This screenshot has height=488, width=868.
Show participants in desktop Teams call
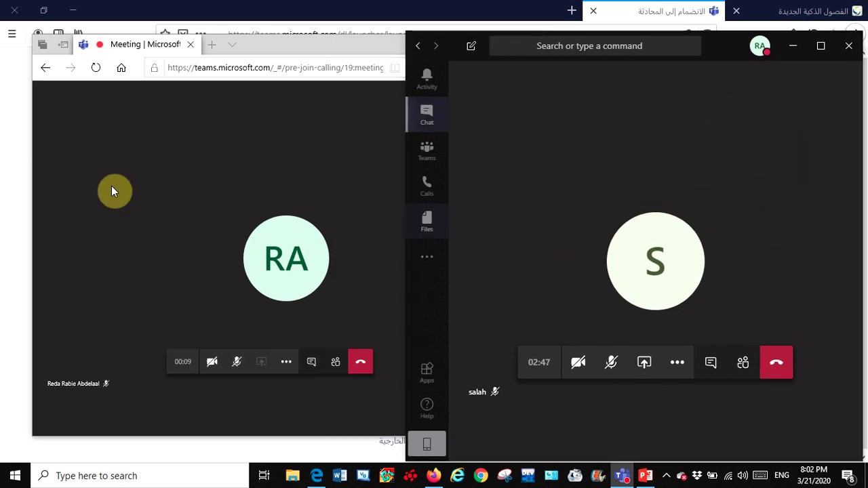(743, 363)
